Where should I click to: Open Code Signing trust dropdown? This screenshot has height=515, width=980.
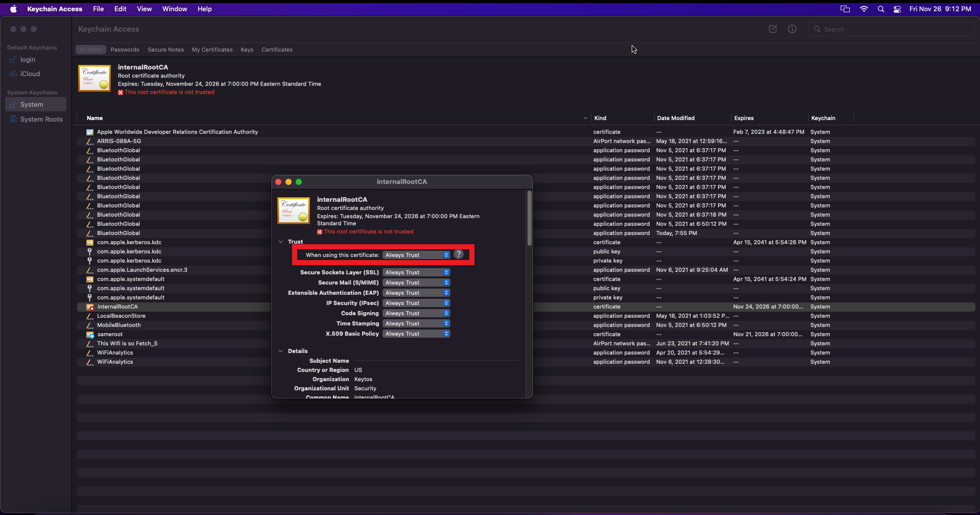click(416, 313)
